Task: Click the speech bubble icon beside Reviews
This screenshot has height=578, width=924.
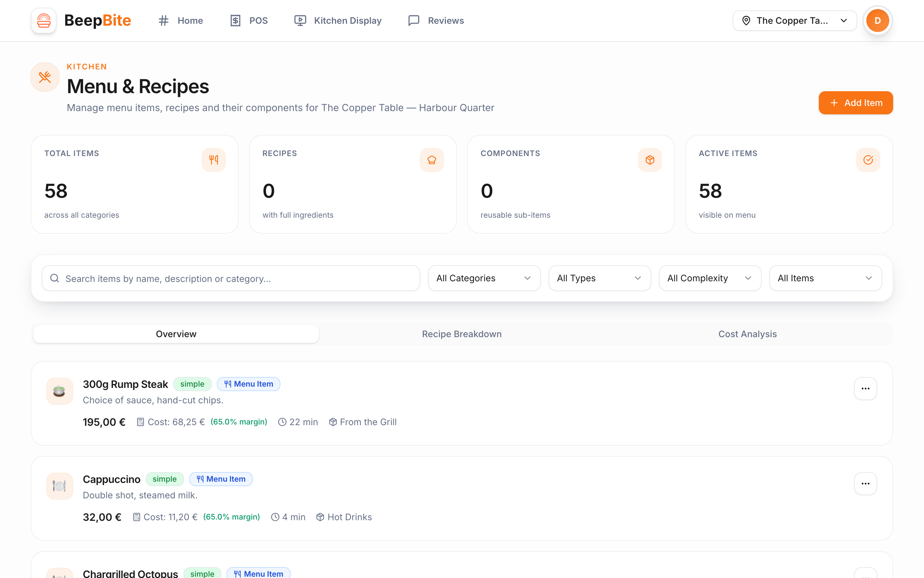Action: click(414, 21)
